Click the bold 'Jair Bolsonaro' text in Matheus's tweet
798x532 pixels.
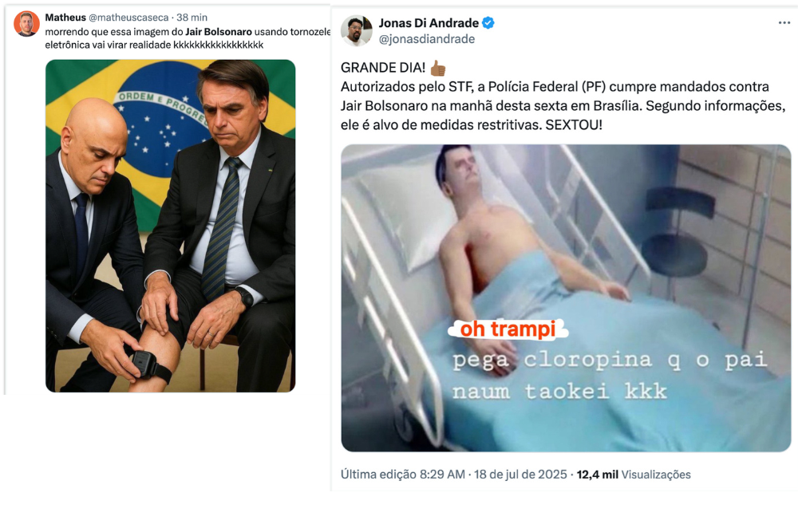tap(219, 32)
